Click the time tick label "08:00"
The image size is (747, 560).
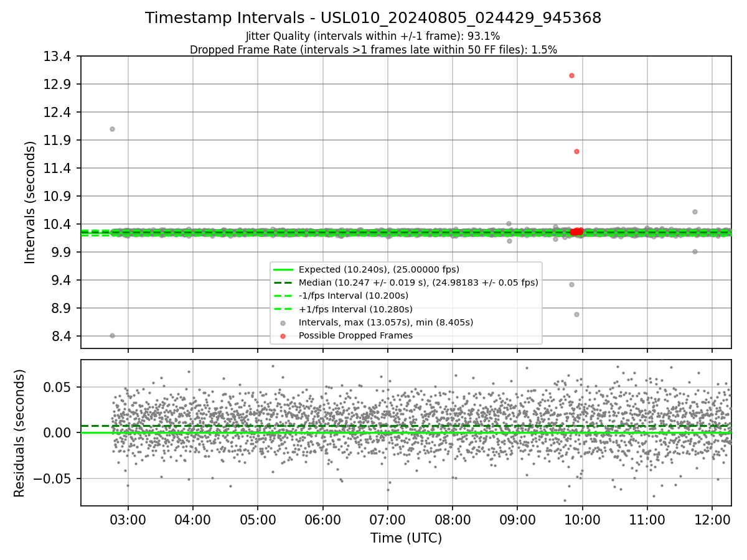click(x=453, y=519)
